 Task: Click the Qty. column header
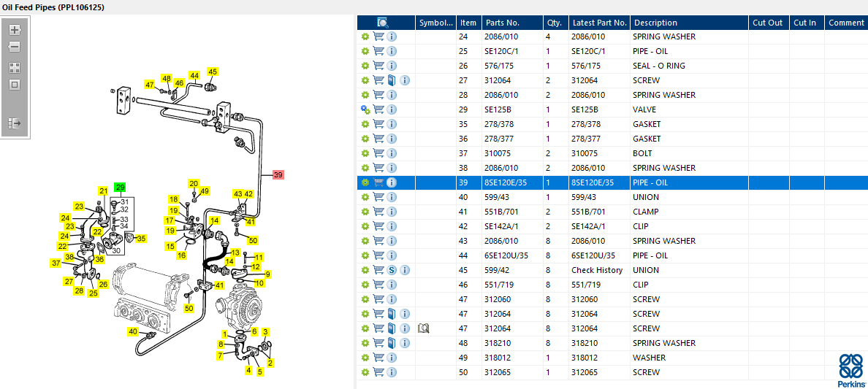556,23
